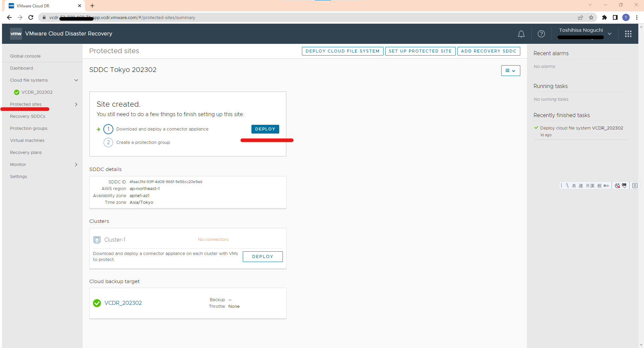644x348 pixels.
Task: Open Global console in the sidebar
Action: [x=25, y=56]
